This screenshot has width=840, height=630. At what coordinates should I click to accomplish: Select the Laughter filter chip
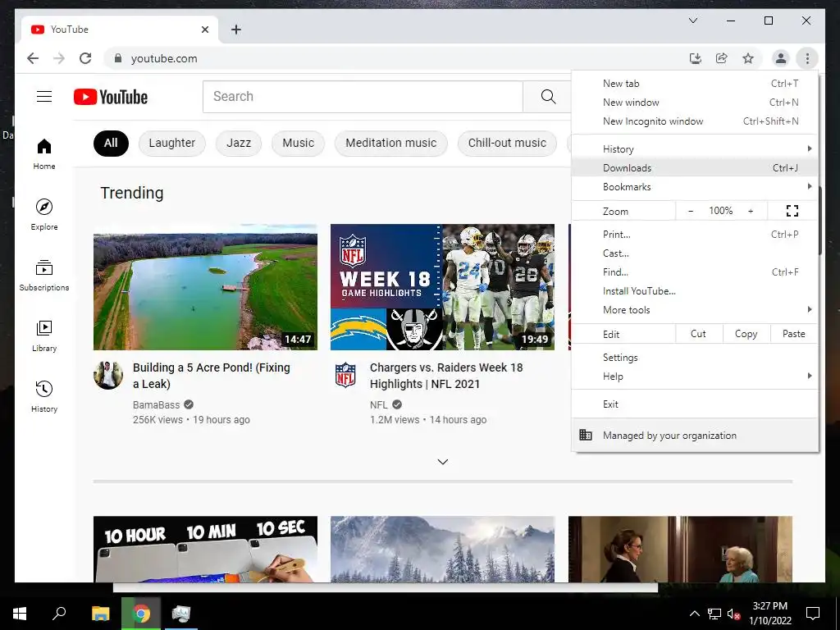click(172, 143)
